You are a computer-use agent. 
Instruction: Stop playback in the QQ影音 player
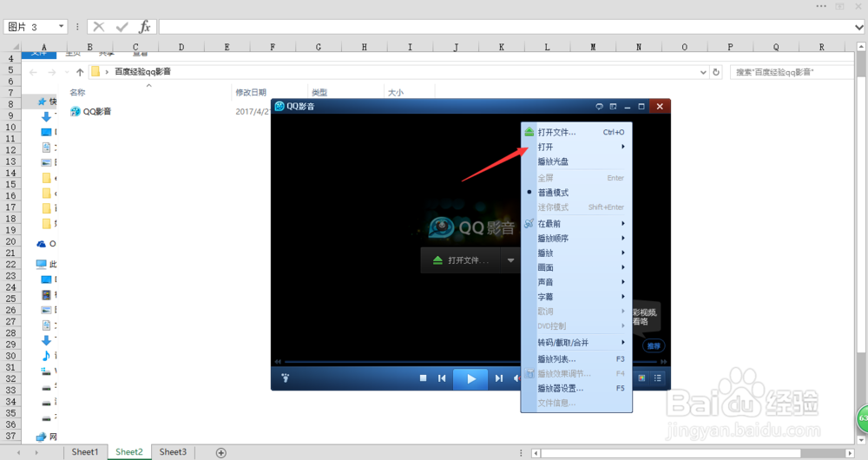[x=423, y=378]
